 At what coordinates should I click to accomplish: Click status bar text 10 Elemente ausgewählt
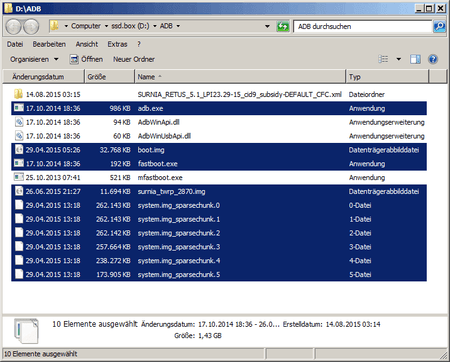click(x=41, y=354)
